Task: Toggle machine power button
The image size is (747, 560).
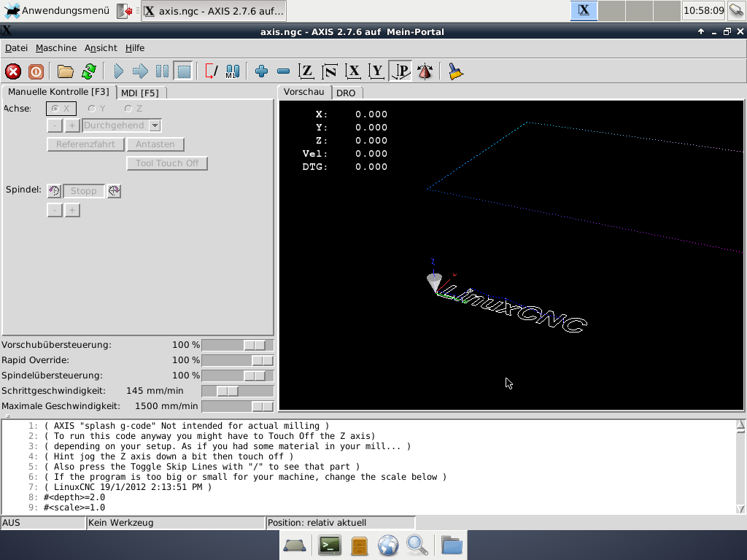Action: (x=36, y=71)
